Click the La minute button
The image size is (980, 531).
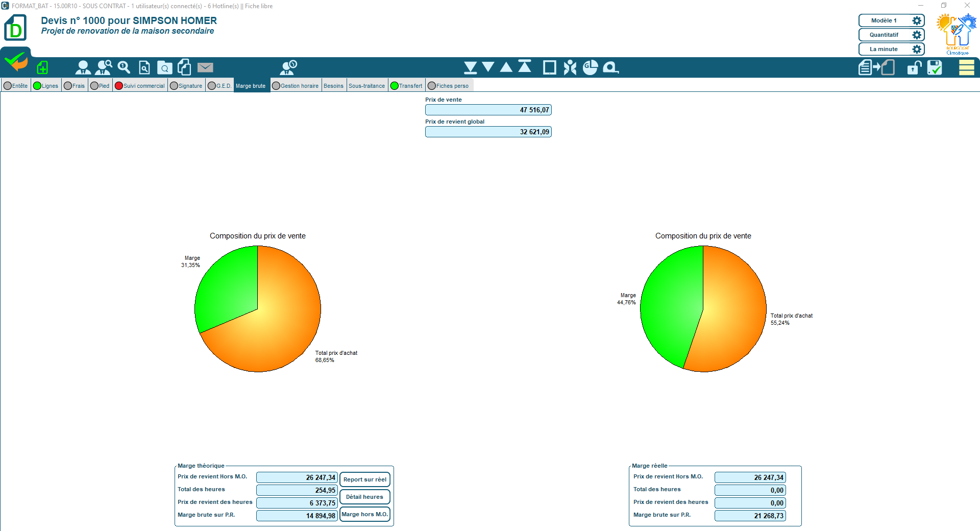click(885, 49)
